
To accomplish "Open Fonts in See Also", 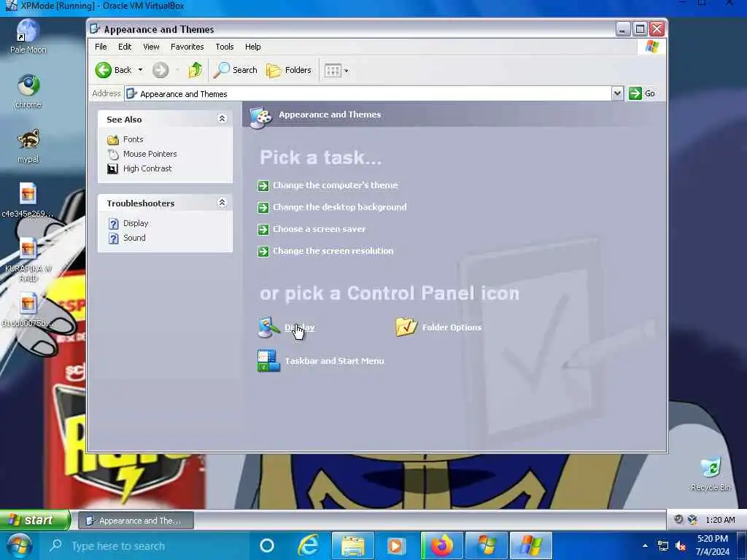I will (133, 139).
